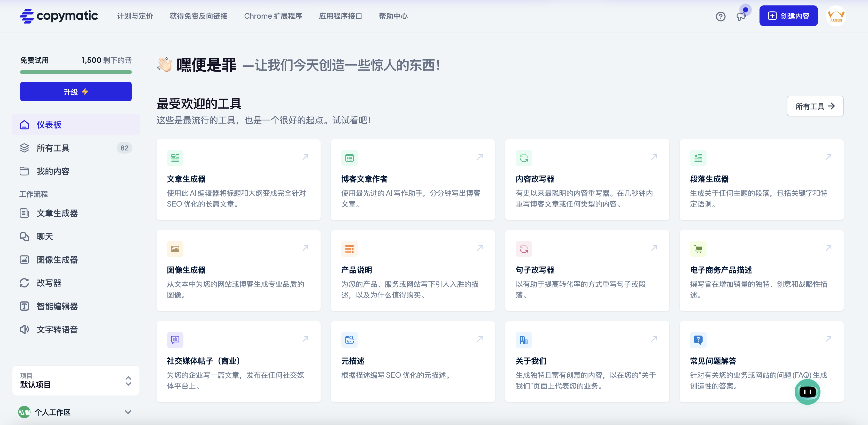Click the user avatar in header
The image size is (868, 425).
tap(836, 16)
